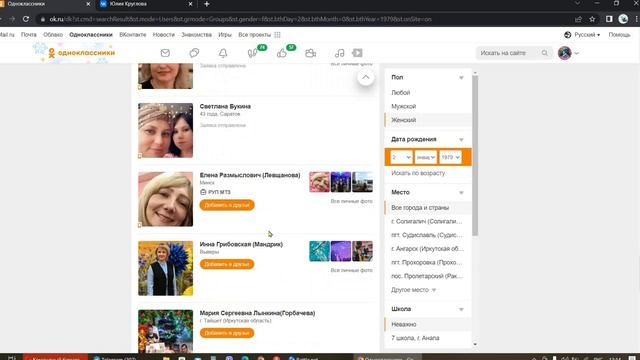Click the filter panel scrollbar
Image resolution: width=640 pixels, height=360 pixels.
[475, 155]
